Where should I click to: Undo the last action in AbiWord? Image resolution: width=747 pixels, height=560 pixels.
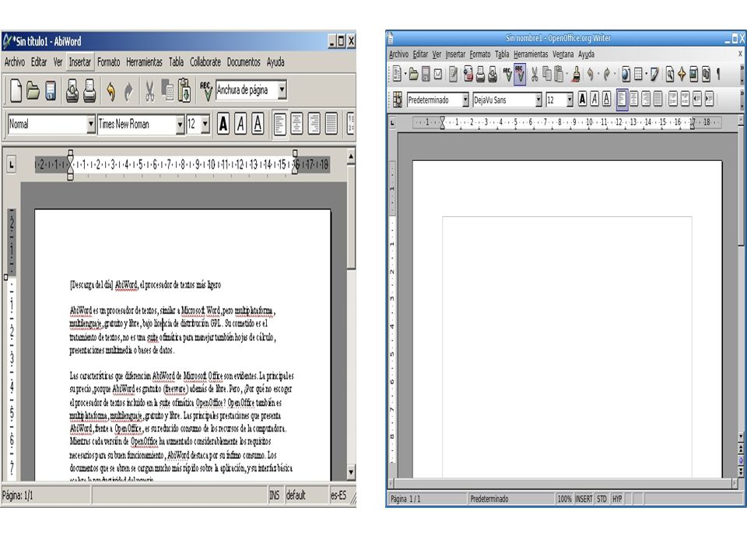click(x=110, y=92)
